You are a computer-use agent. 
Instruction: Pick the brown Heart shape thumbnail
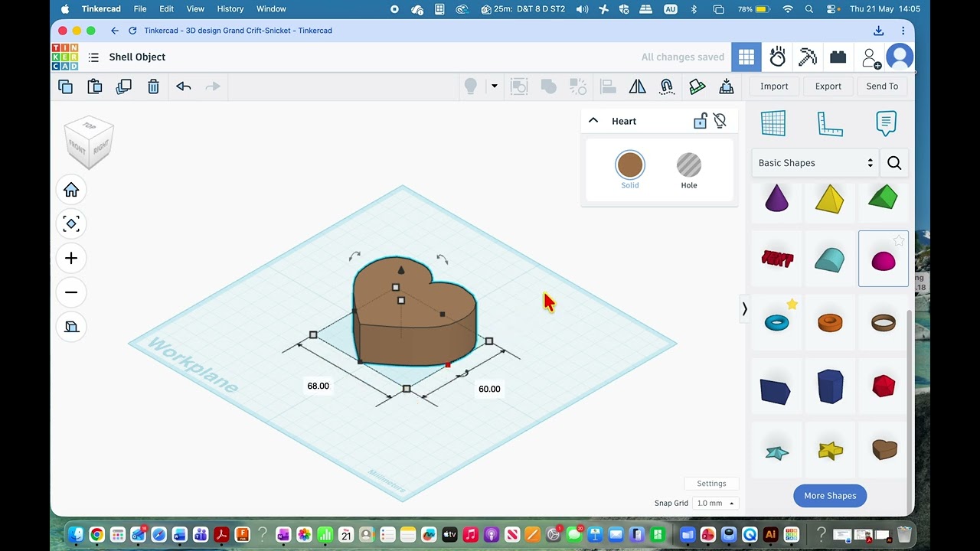[x=884, y=449]
